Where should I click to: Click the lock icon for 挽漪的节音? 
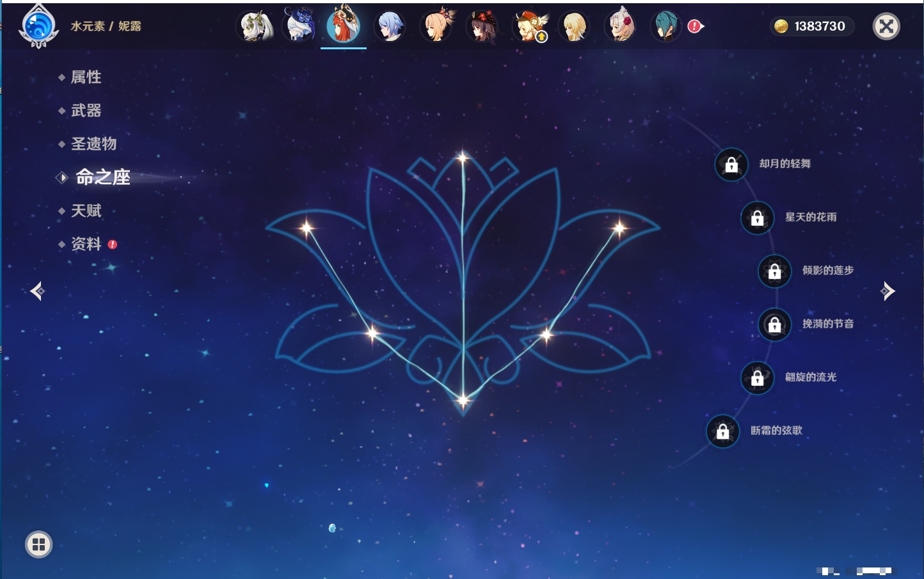[x=775, y=324]
